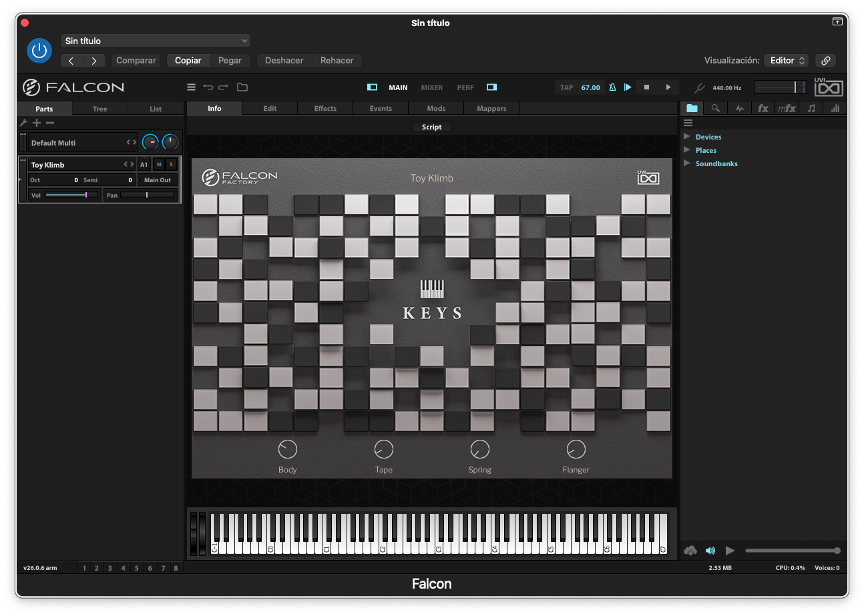Open the oscillator waveform browser tab
Image resolution: width=864 pixels, height=616 pixels.
click(739, 108)
